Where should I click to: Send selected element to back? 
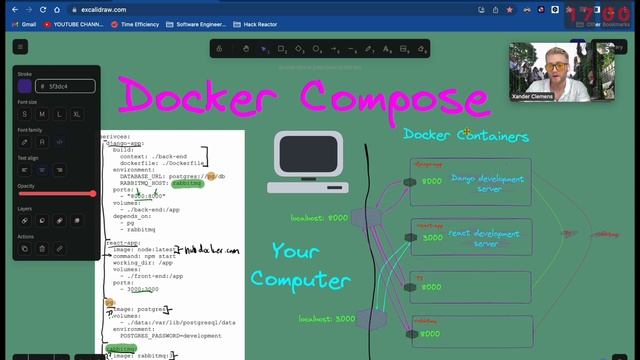tap(24, 221)
